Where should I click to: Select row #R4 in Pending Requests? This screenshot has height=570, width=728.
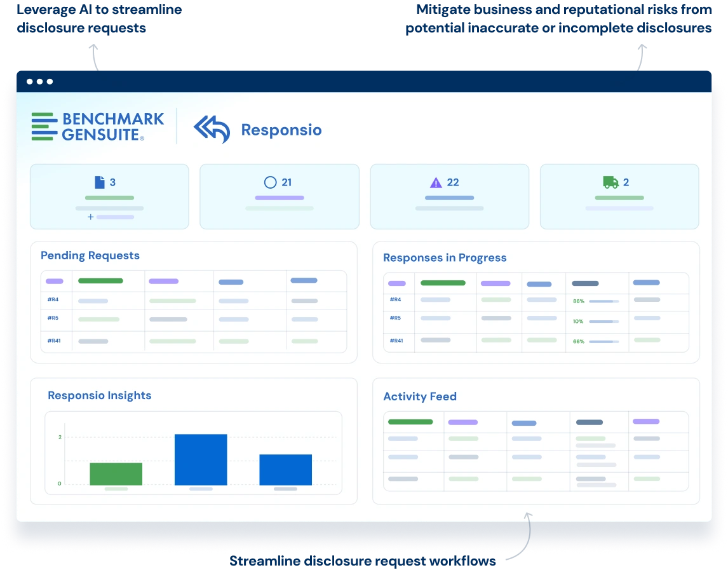click(x=194, y=301)
